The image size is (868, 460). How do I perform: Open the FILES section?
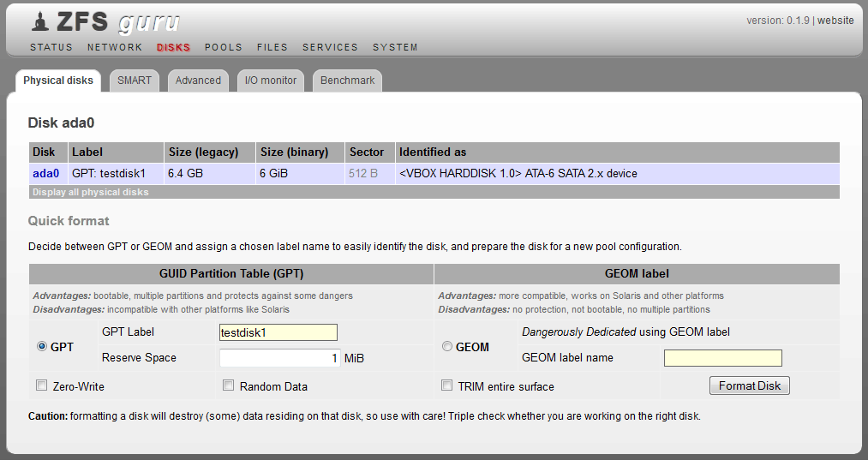(272, 47)
